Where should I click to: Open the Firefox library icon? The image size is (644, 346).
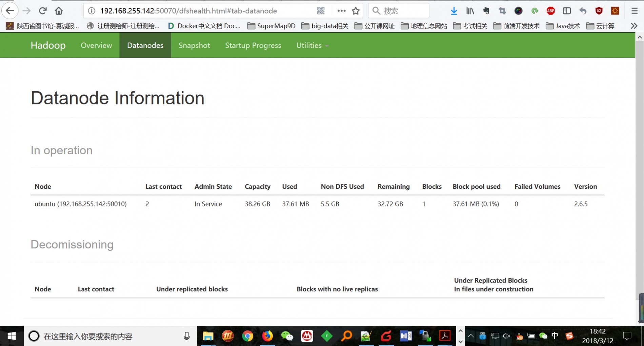tap(470, 11)
